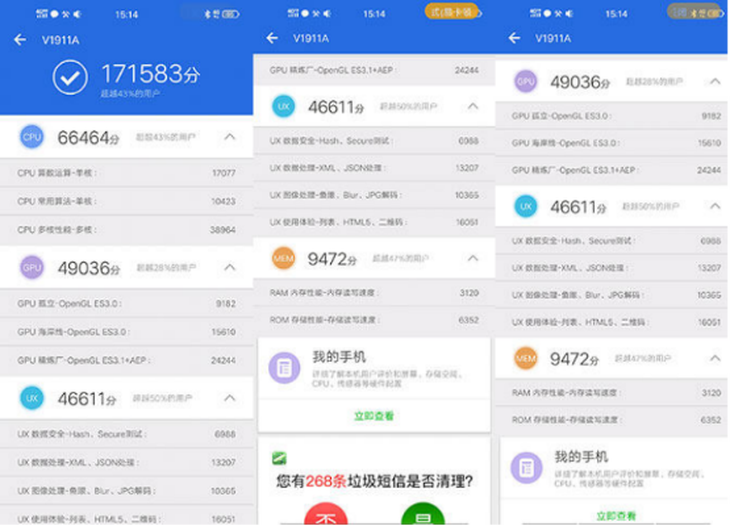Tap the back arrow in the right screenshot
Screen dimensions: 730x526
coord(514,38)
